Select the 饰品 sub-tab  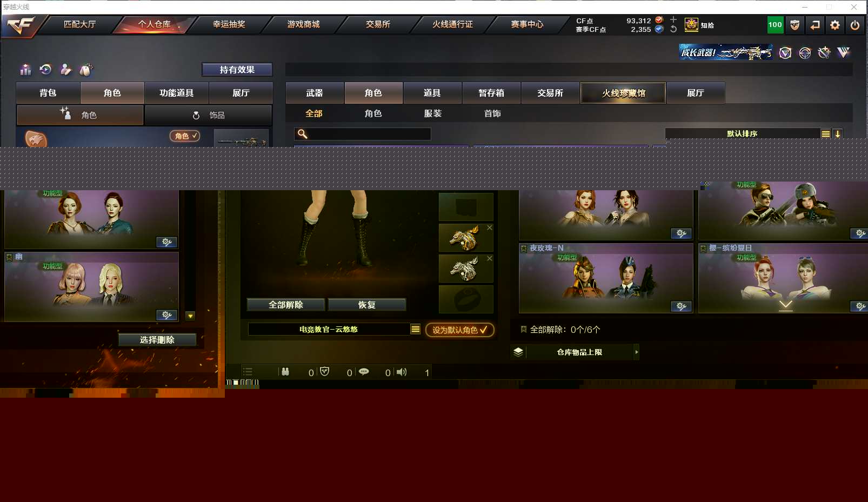coord(208,115)
